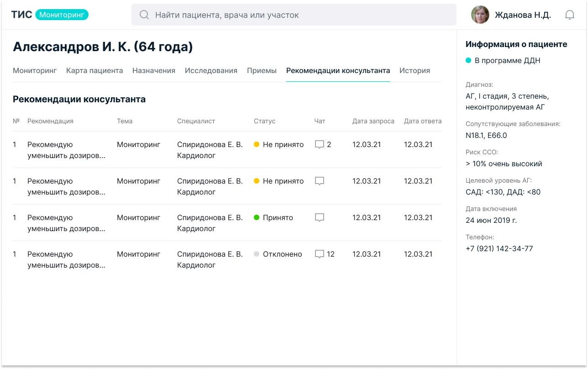
Task: Click the Тема column header
Action: pyautogui.click(x=125, y=121)
